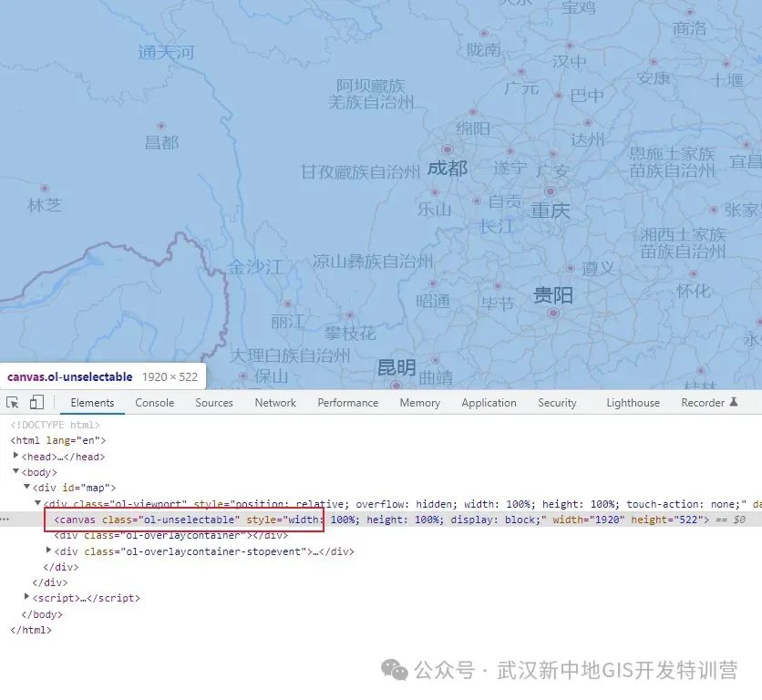Click the 巴中 city label

coord(587,96)
